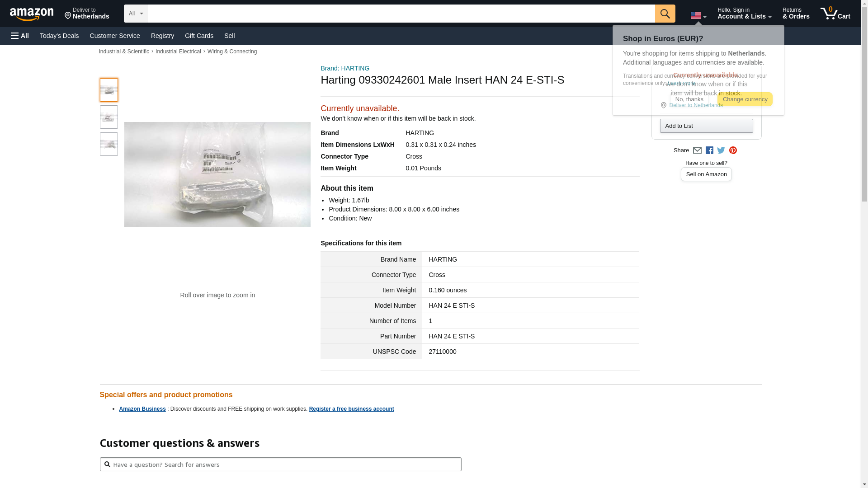Share on Twitter icon
The width and height of the screenshot is (868, 488).
pyautogui.click(x=721, y=150)
